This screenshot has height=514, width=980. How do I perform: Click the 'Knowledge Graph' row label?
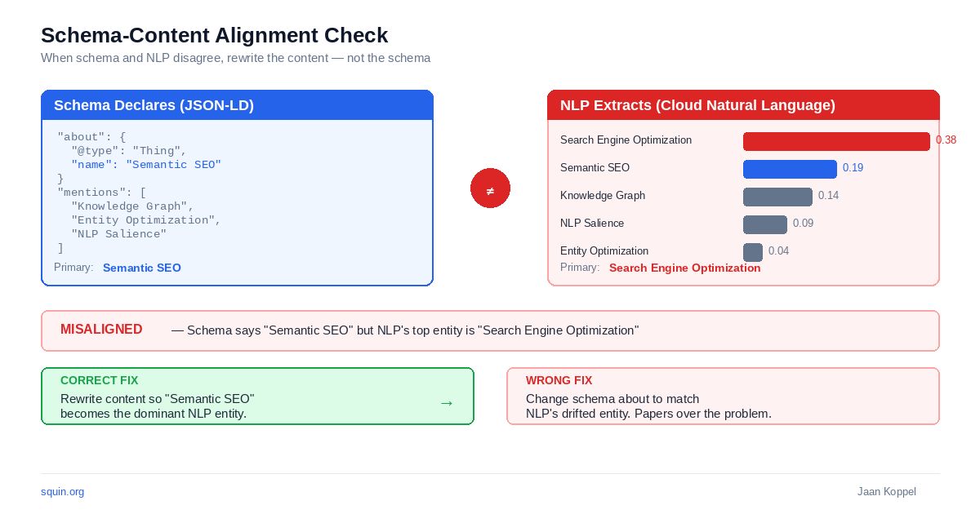click(603, 196)
